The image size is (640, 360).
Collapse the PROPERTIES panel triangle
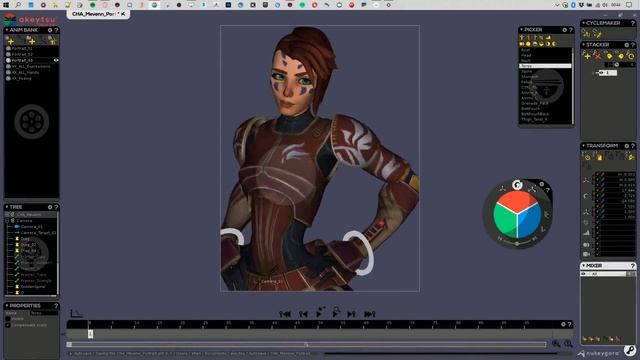tap(7, 305)
